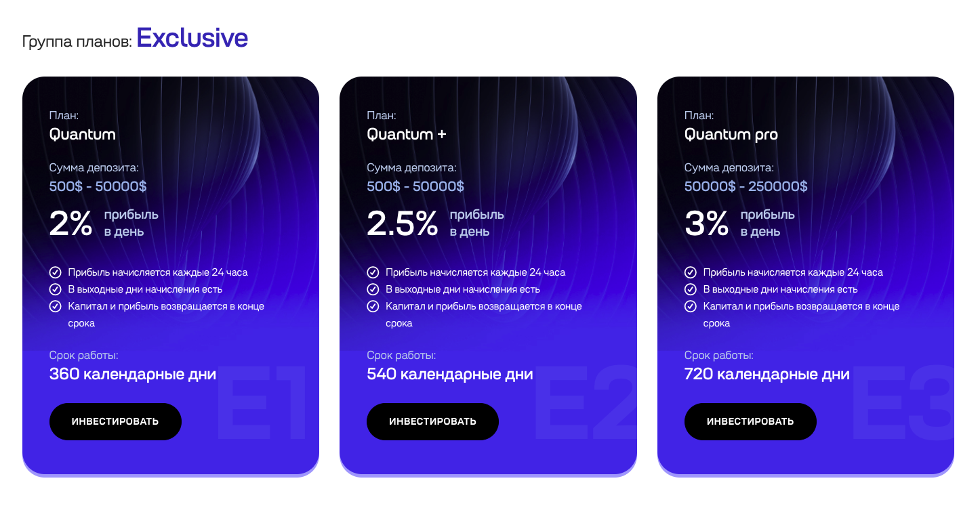This screenshot has height=506, width=980.
Task: Click the Quantum pro plan title
Action: coord(731,134)
